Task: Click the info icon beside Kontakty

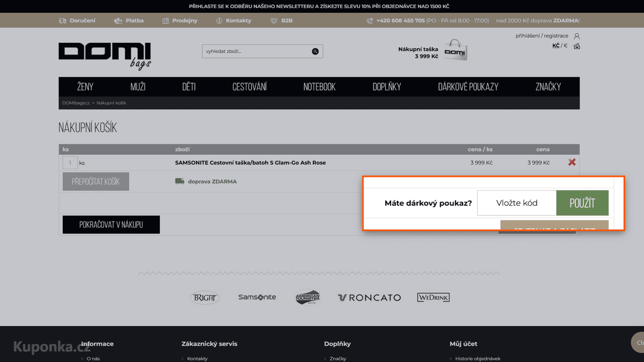Action: tap(219, 20)
